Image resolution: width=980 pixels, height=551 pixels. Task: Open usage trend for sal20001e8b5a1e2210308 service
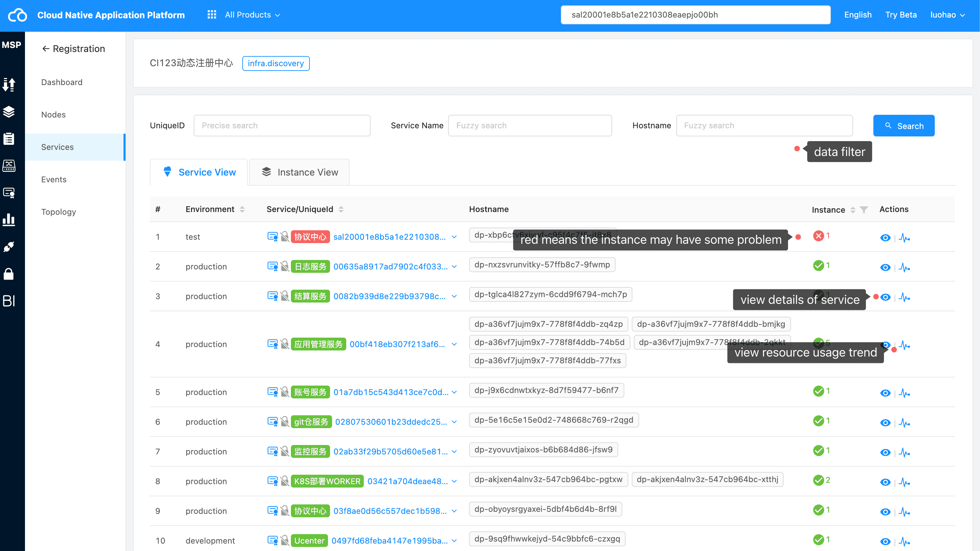(904, 238)
